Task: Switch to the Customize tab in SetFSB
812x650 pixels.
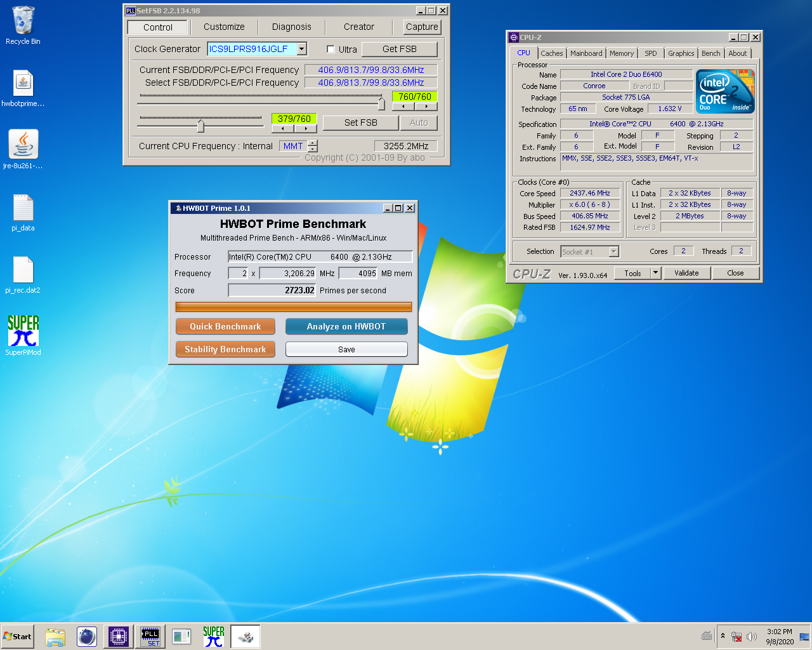Action: tap(224, 27)
